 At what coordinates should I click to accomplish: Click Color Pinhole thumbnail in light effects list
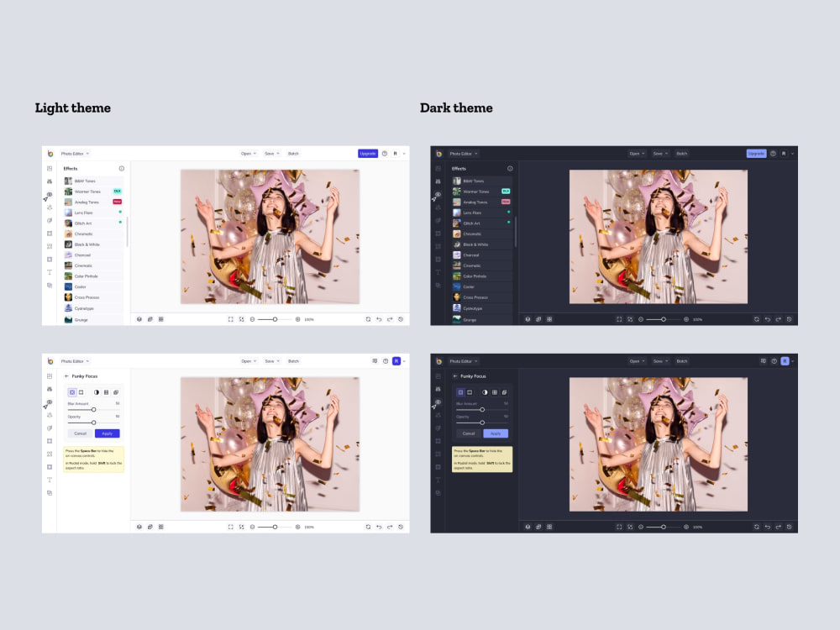pos(68,276)
